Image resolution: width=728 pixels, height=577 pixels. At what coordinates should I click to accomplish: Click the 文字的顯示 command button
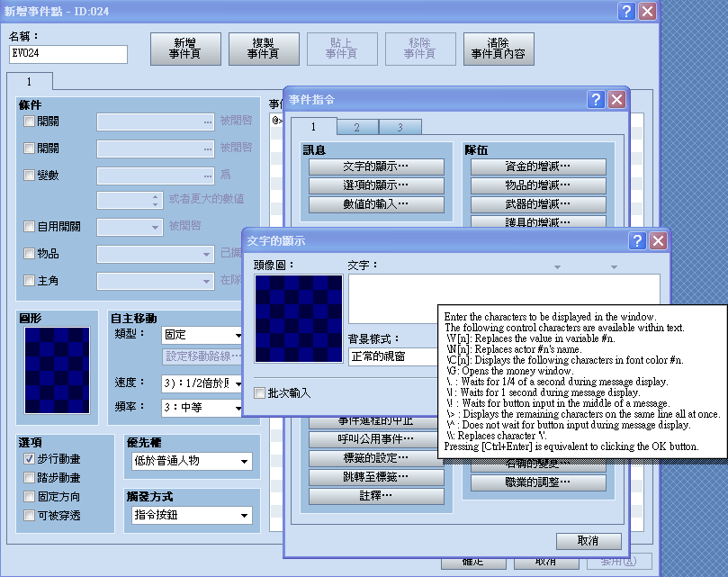(x=376, y=167)
